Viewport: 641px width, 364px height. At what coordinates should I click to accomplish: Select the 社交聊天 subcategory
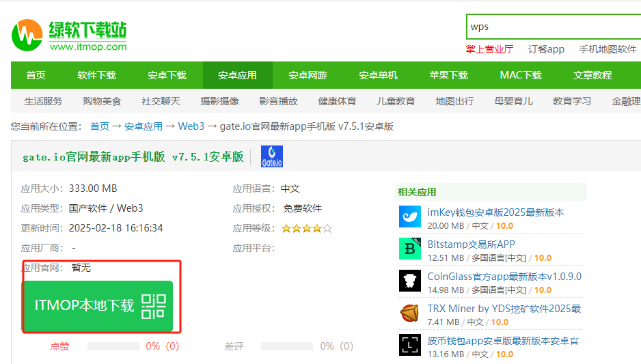point(161,101)
